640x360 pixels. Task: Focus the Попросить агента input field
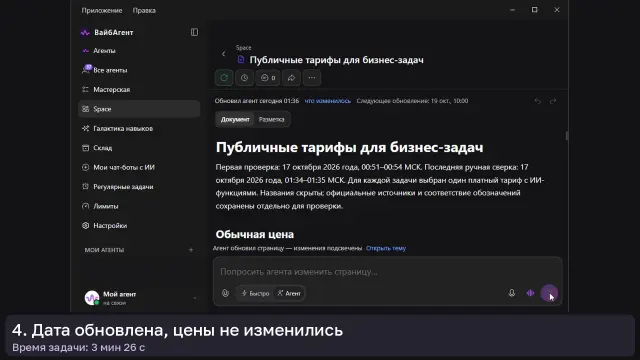(x=387, y=272)
